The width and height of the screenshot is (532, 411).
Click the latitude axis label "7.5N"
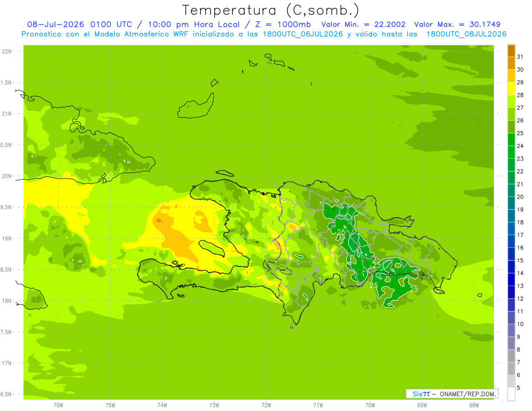(7, 332)
